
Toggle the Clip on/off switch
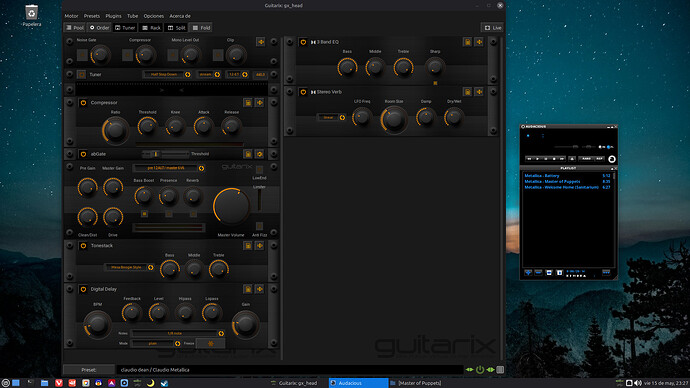click(218, 55)
